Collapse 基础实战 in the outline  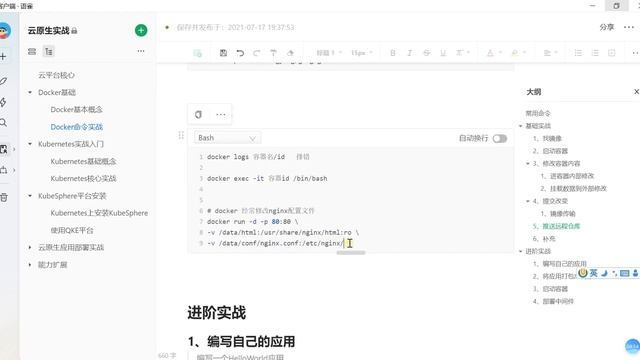tap(520, 126)
